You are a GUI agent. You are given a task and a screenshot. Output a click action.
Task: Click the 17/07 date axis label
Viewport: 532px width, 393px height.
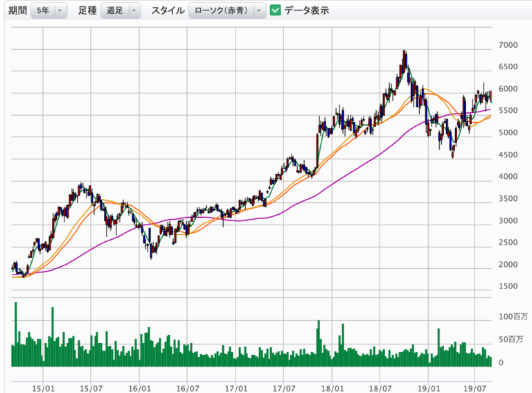coord(283,388)
